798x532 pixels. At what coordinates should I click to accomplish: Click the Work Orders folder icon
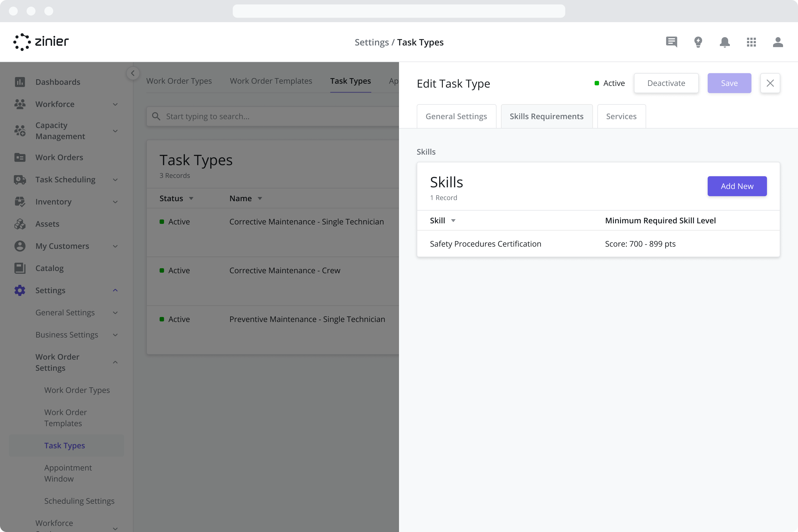pyautogui.click(x=20, y=157)
